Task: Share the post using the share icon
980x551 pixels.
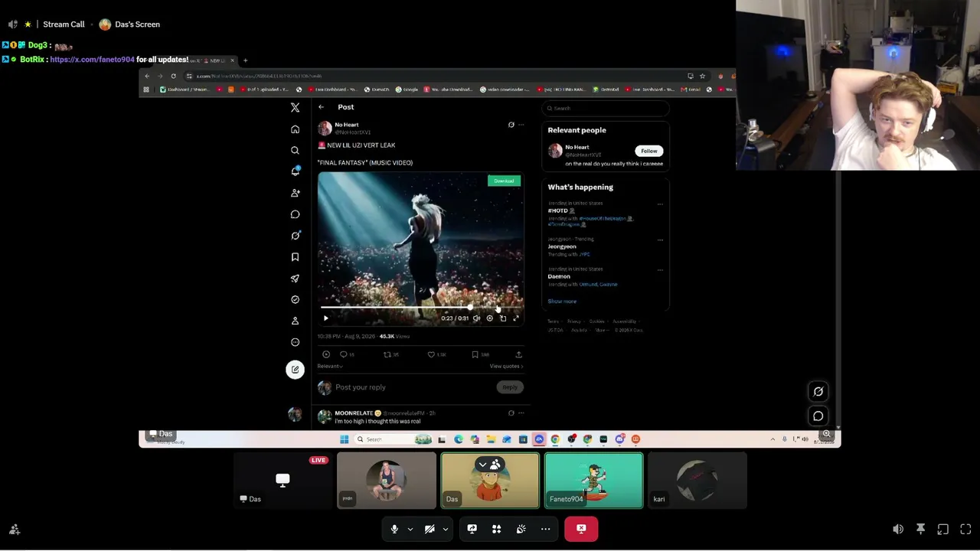Action: (518, 354)
